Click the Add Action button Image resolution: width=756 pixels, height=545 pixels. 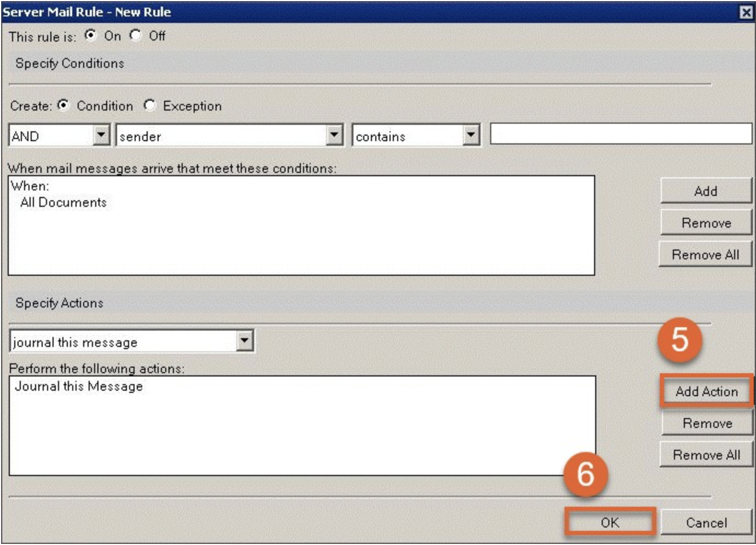tap(706, 391)
